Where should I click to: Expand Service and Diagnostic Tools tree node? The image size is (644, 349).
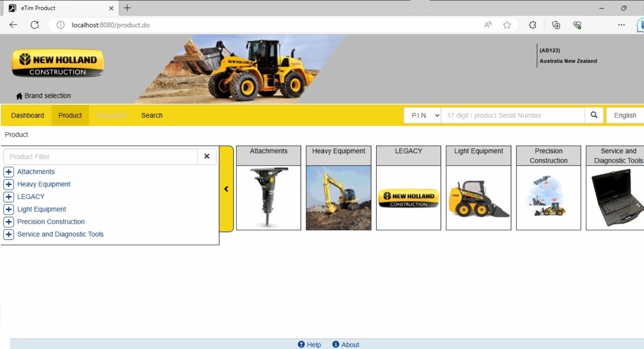(x=8, y=234)
